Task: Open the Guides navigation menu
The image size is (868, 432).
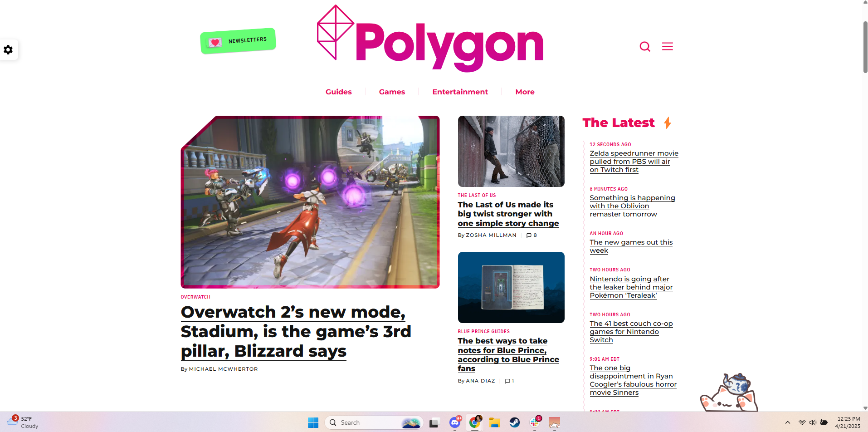Action: [x=338, y=92]
